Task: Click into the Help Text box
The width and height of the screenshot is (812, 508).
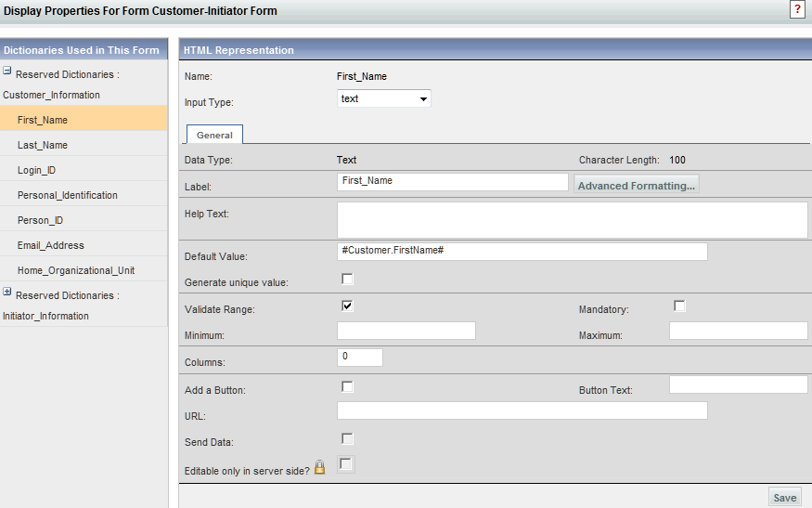Action: tap(572, 220)
